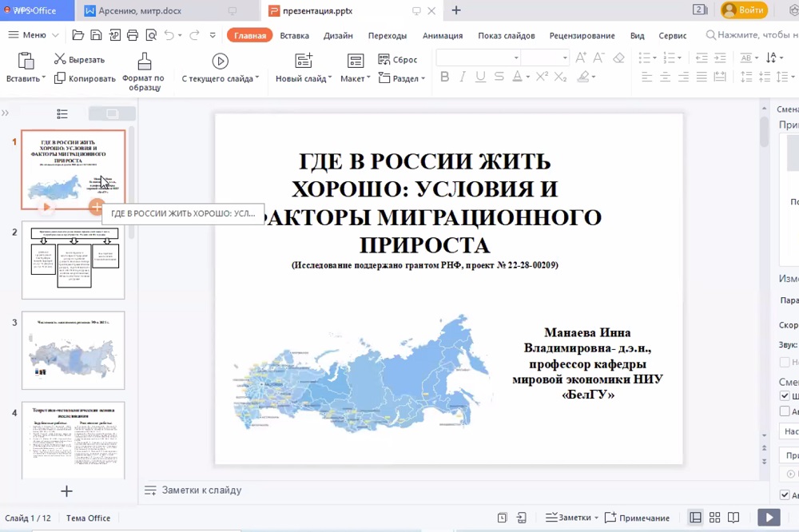This screenshot has width=799, height=532.
Task: Click the Bold formatting icon
Action: (445, 77)
